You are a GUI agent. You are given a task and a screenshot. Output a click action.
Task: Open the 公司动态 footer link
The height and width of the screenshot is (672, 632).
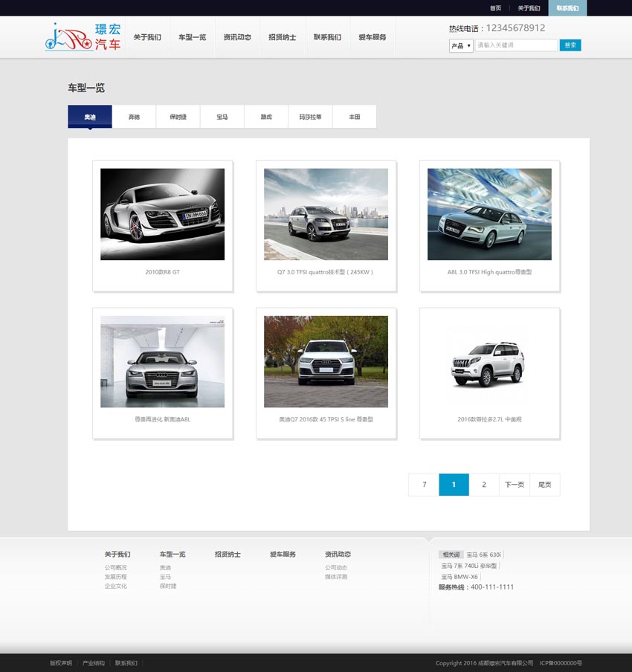pos(336,567)
